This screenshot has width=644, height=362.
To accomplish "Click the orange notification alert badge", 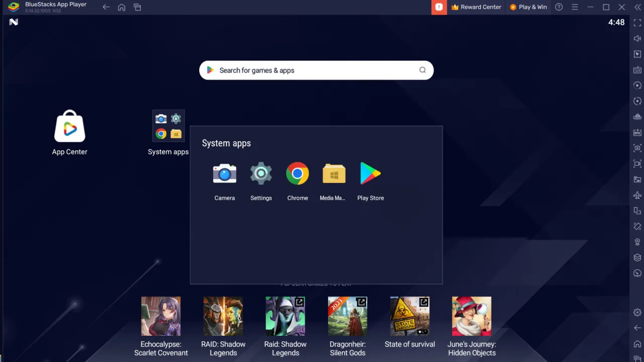I will pos(439,7).
